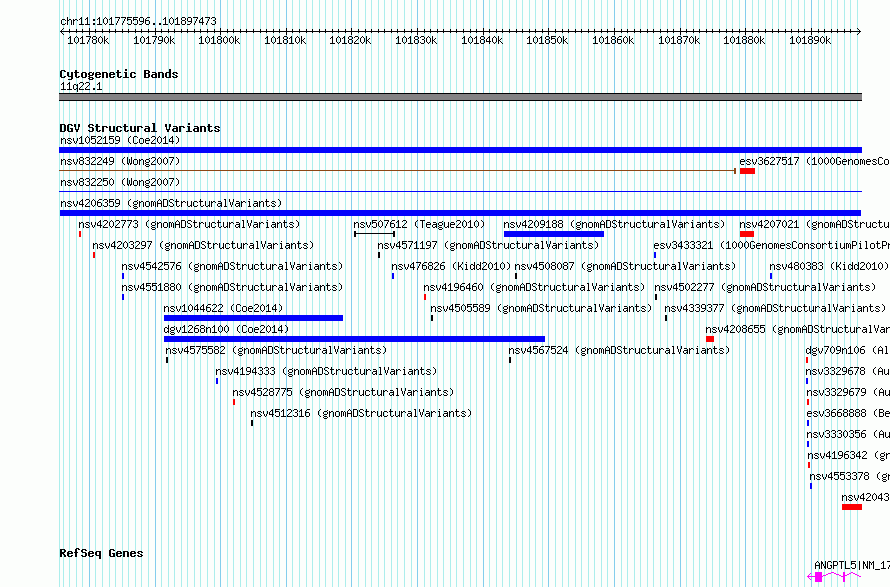
Task: Select the dgv709n106 variant label
Action: (847, 350)
